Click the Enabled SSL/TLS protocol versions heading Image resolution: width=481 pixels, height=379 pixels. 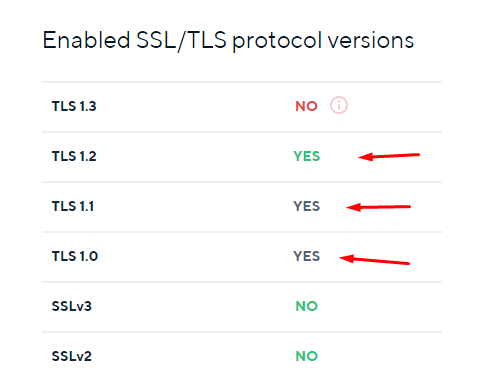pos(228,41)
